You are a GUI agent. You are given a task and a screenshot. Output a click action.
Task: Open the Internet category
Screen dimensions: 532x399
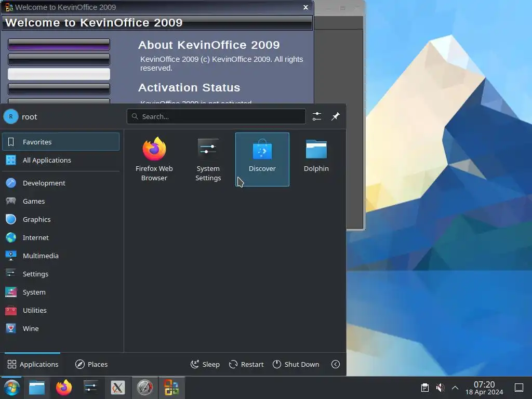(61, 237)
